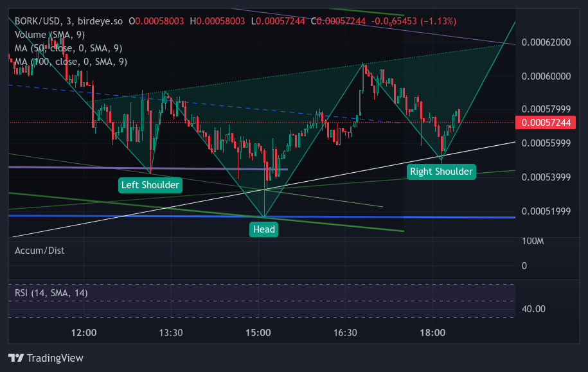Image resolution: width=588 pixels, height=372 pixels.
Task: Click the open price O0.00058003 value
Action: (x=156, y=21)
